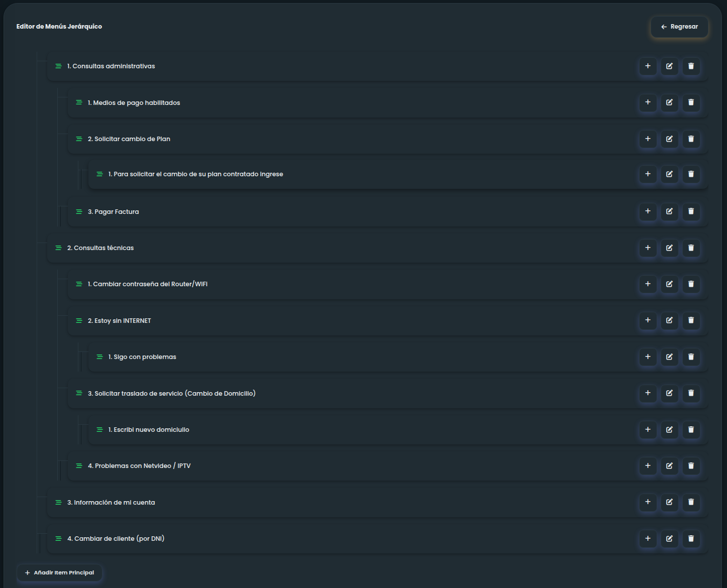Screen dimensions: 727x588
Task: Click the trash icon for 'Pagar Factura'
Action: 691,211
